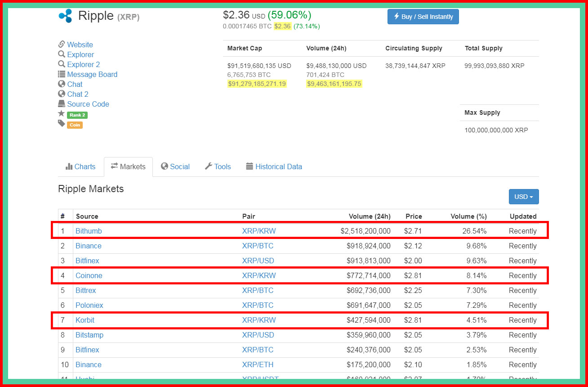Open the Source Code link
Viewport: 588px width, 387px height.
click(x=88, y=104)
